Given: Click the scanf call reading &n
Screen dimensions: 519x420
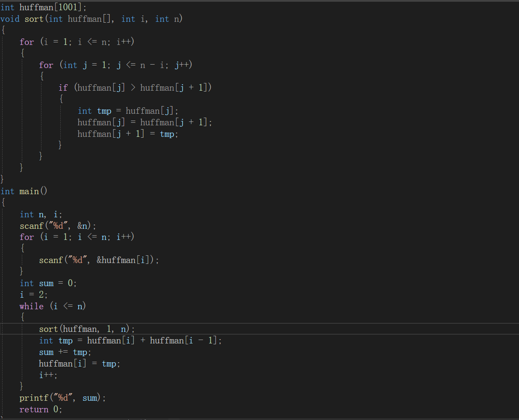Looking at the screenshot, I should pyautogui.click(x=58, y=226).
